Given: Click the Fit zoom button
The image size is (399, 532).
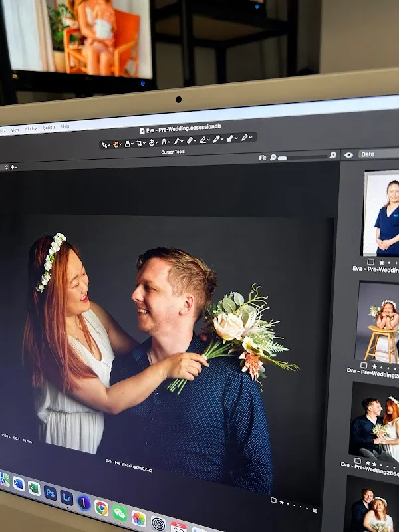Looking at the screenshot, I should point(263,158).
